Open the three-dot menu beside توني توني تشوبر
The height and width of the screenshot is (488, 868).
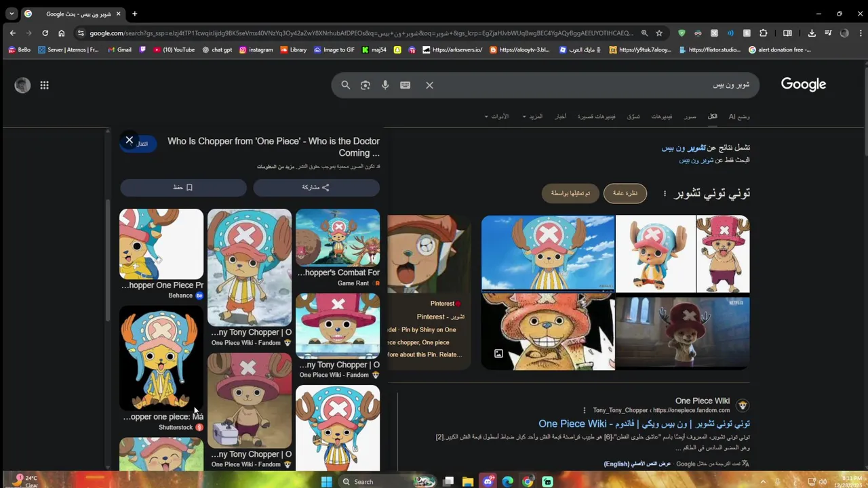[x=665, y=193]
